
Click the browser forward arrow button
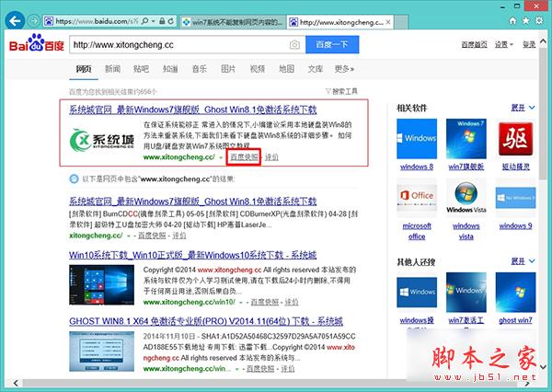tap(34, 21)
